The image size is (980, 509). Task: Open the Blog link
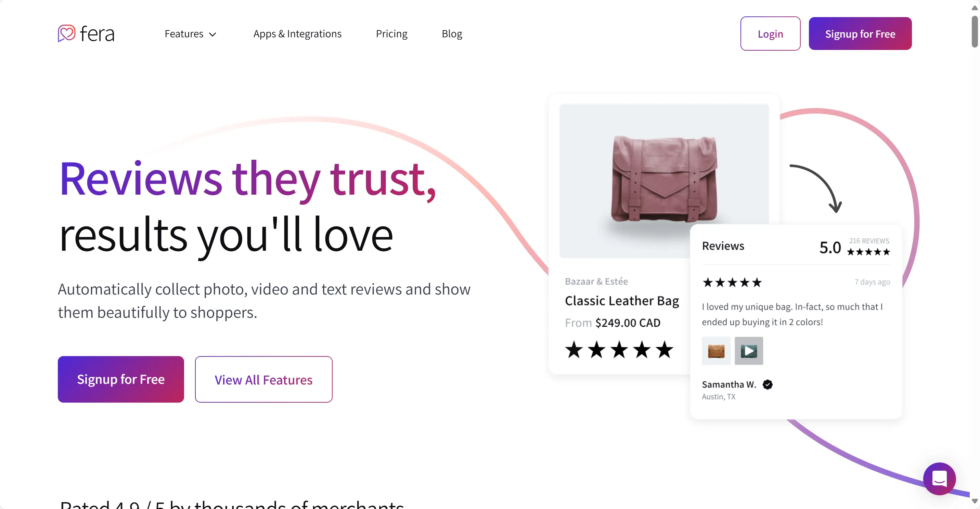(452, 34)
